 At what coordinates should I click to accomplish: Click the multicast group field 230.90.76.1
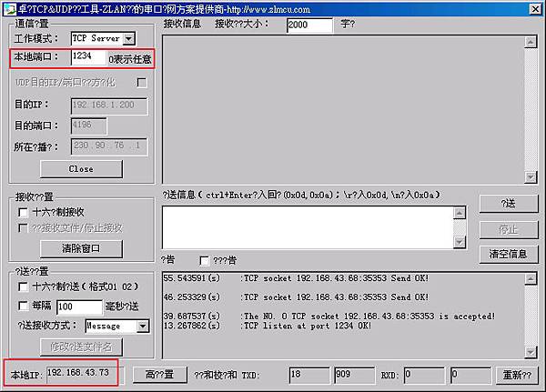point(109,146)
